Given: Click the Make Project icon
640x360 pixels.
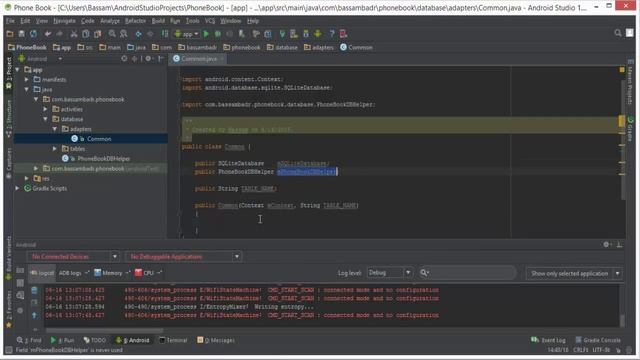Looking at the screenshot, I should pos(164,34).
